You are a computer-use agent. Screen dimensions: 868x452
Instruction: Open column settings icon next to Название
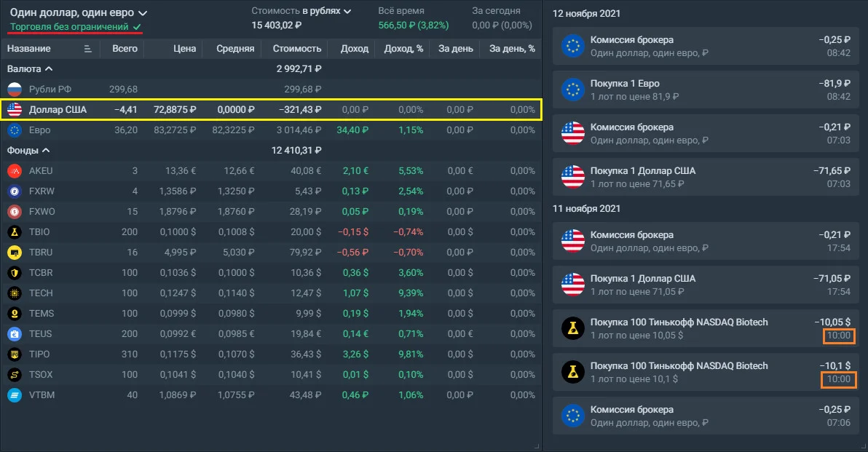click(87, 49)
